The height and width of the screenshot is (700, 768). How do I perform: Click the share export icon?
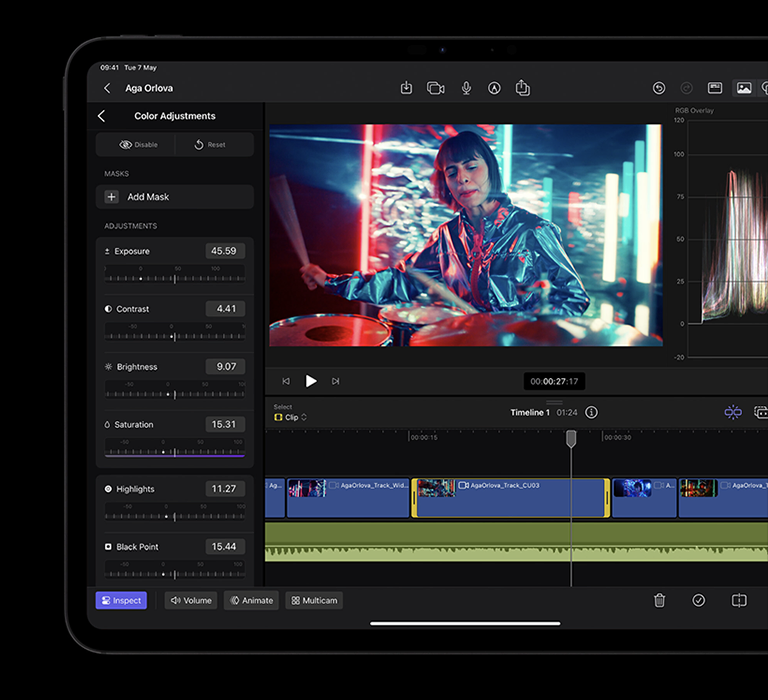(523, 88)
